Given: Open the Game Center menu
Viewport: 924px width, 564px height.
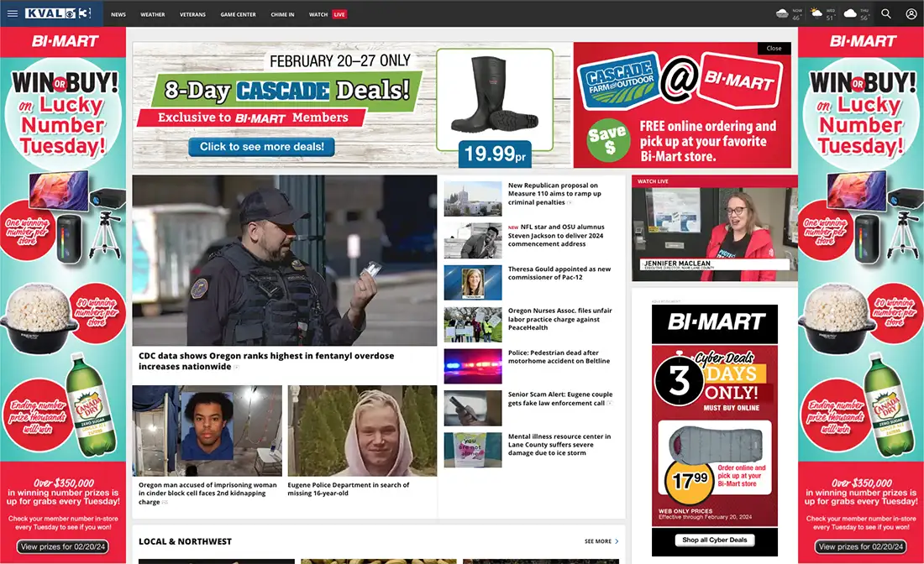Looking at the screenshot, I should [x=238, y=14].
